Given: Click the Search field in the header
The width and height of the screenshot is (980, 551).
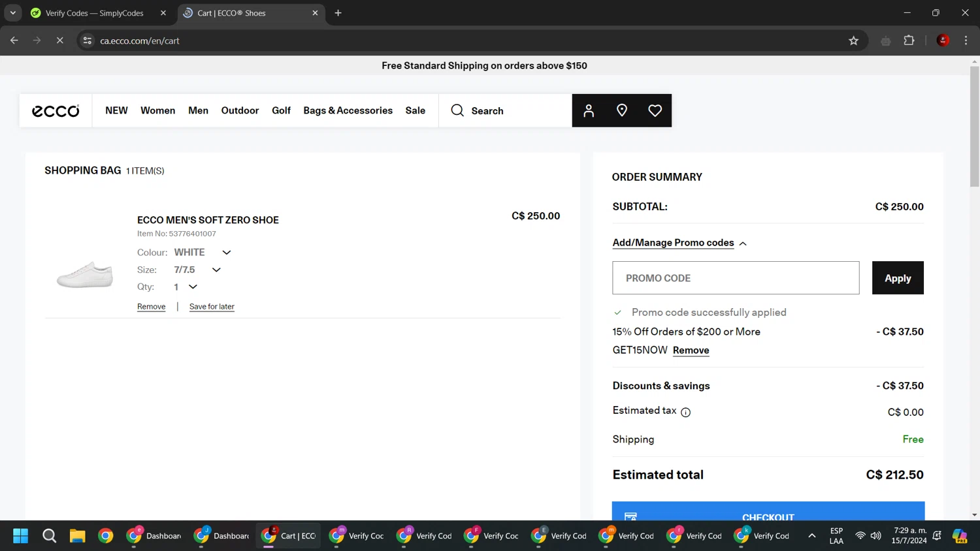Looking at the screenshot, I should (505, 110).
